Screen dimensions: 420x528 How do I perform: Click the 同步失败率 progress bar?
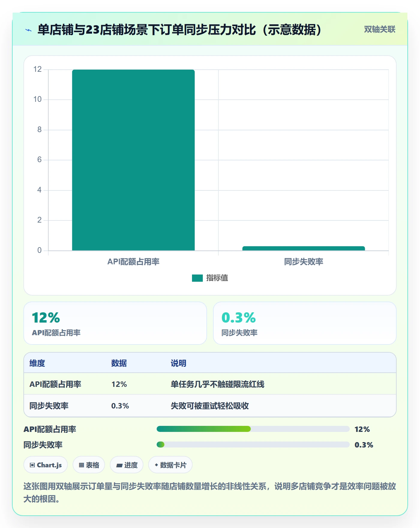click(253, 445)
